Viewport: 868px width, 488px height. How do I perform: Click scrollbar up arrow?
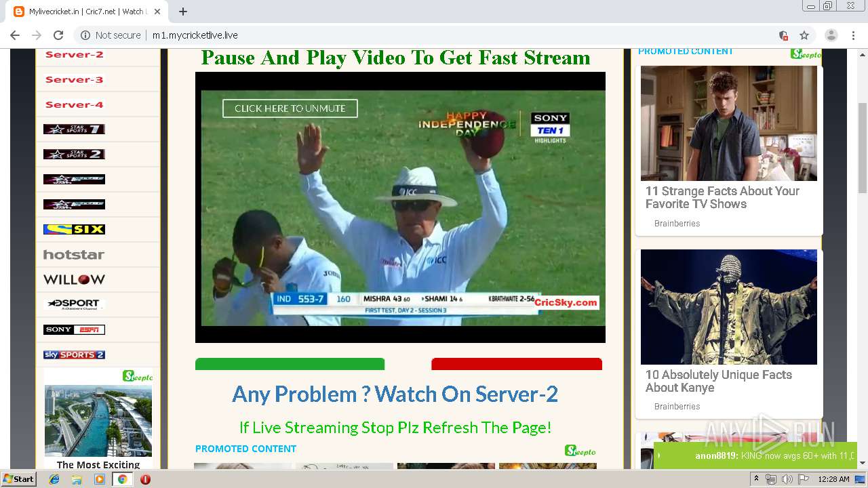[863, 55]
